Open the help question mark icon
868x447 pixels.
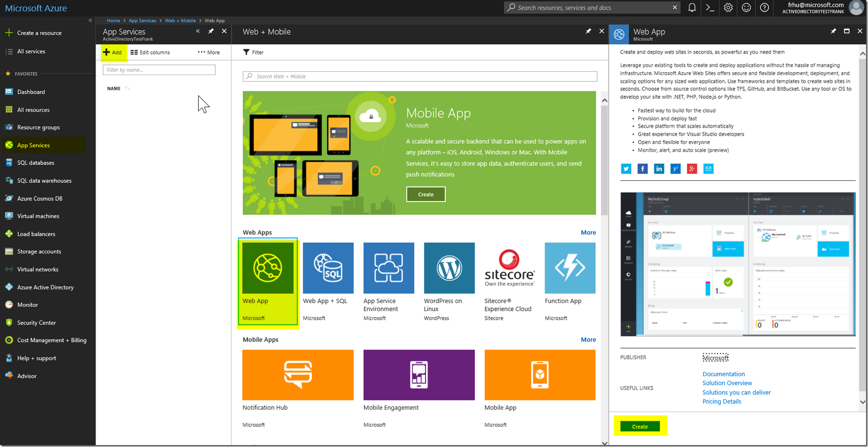coord(764,8)
